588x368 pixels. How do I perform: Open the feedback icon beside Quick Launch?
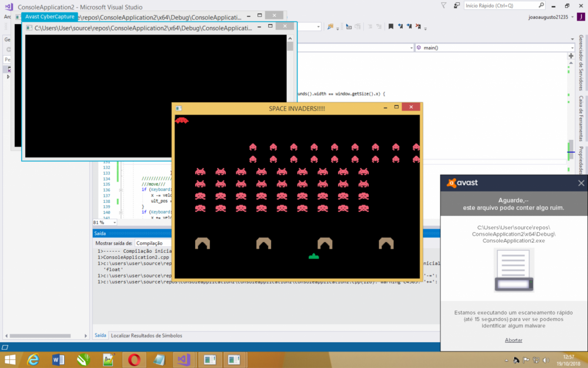click(x=456, y=6)
